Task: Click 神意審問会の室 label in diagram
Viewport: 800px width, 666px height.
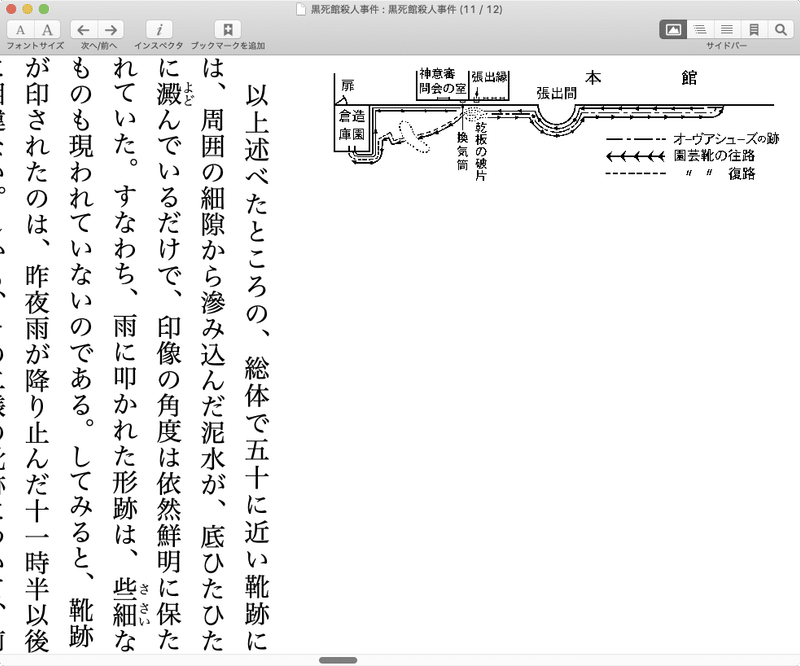Action: point(443,81)
